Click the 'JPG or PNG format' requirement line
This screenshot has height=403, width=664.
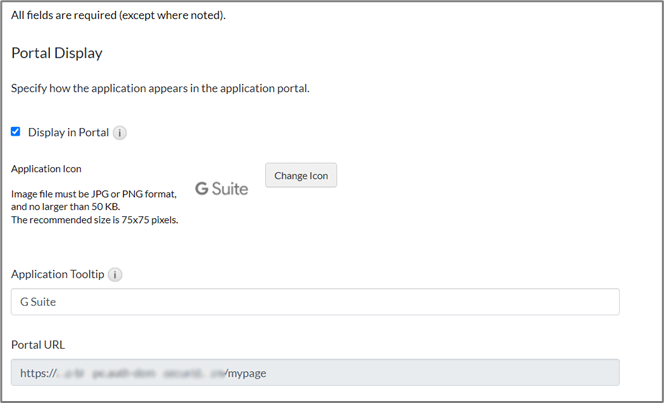(x=94, y=193)
